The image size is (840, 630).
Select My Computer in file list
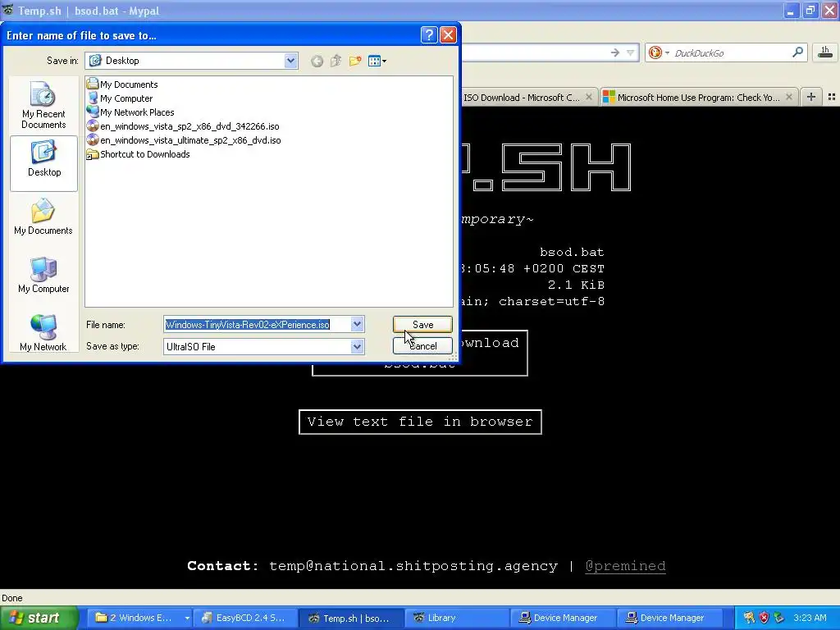point(120,98)
